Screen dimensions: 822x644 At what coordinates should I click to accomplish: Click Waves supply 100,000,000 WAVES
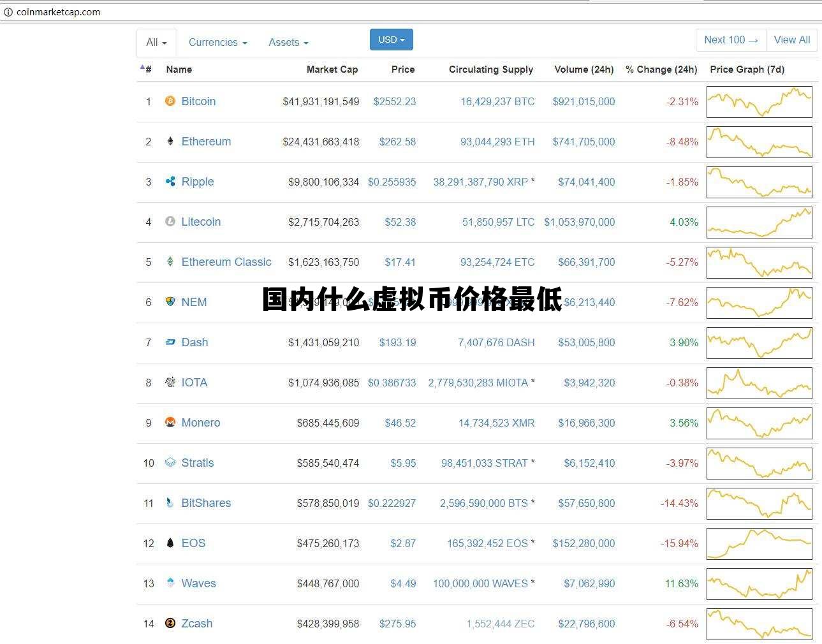click(480, 583)
